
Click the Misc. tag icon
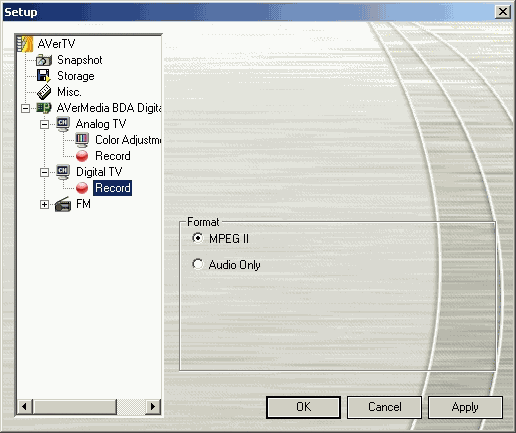[x=44, y=92]
